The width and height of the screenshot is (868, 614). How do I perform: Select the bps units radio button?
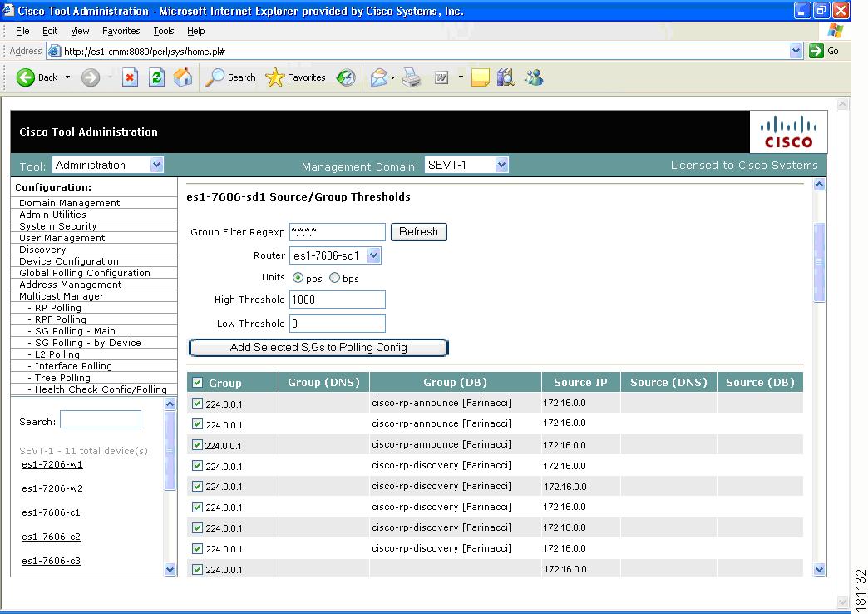[x=334, y=278]
